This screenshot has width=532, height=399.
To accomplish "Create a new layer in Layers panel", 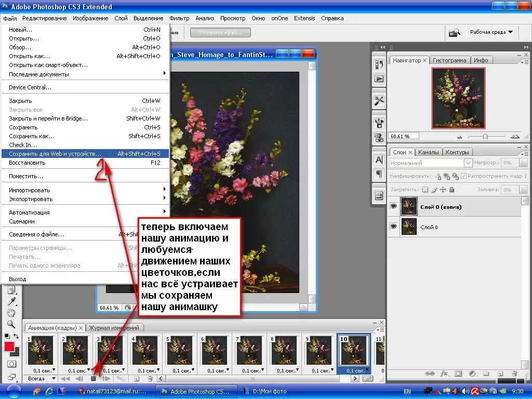I will click(x=500, y=374).
